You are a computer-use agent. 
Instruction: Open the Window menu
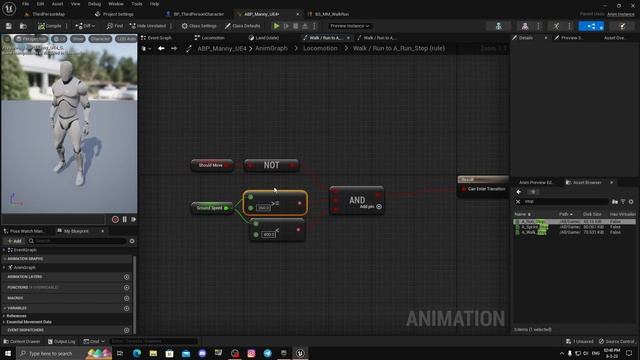tap(116, 4)
